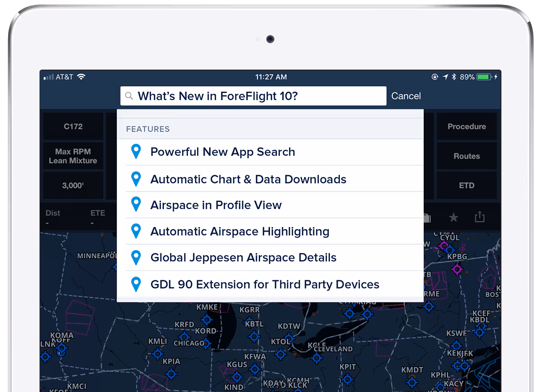Select the KPIT airport marker
The width and height of the screenshot is (541, 392).
point(348,379)
